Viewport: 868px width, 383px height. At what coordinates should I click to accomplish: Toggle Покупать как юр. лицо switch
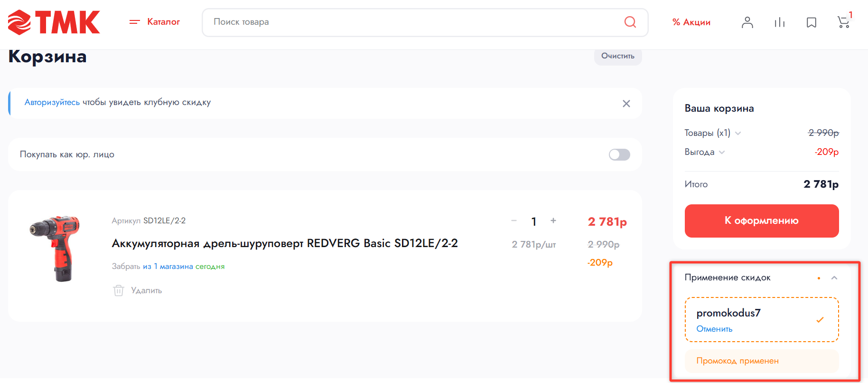(619, 154)
